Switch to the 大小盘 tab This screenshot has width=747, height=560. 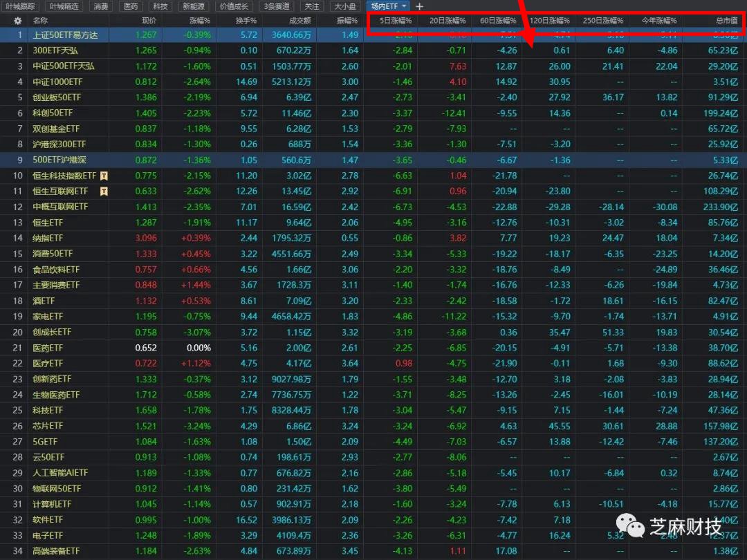[x=345, y=6]
